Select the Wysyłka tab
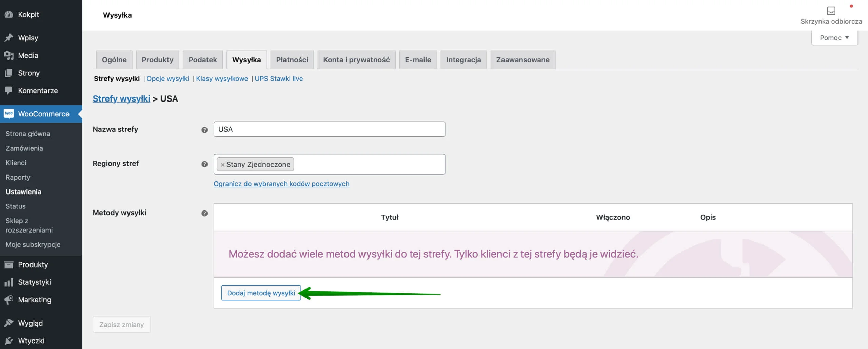 (246, 60)
